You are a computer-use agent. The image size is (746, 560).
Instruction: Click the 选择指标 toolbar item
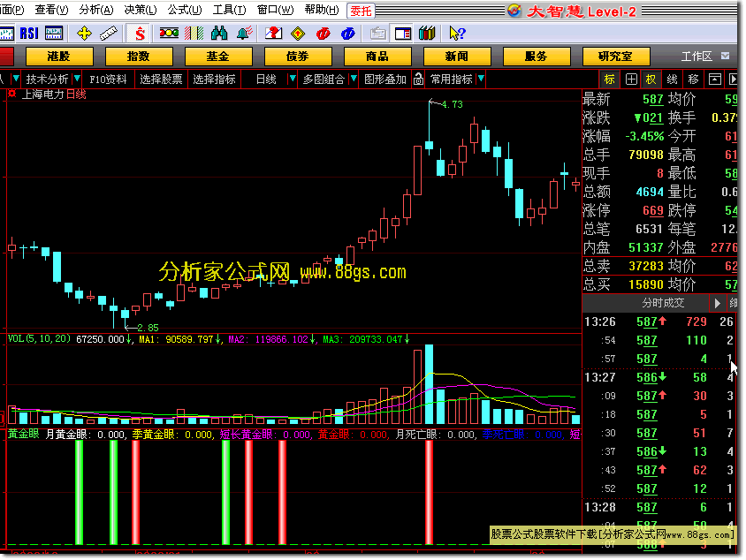pos(214,79)
